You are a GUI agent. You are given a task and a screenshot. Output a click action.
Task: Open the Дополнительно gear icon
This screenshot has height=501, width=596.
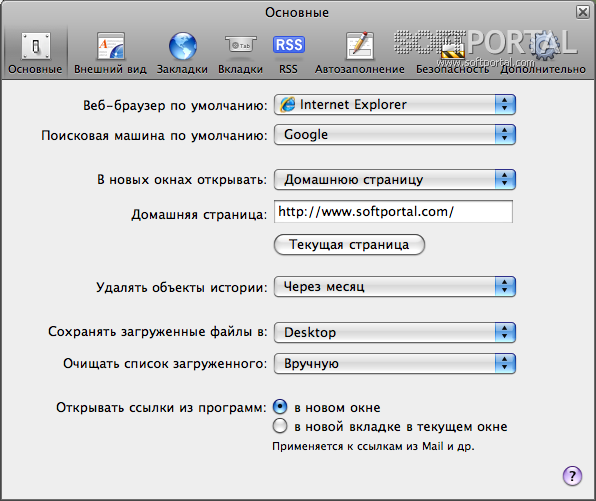click(544, 46)
